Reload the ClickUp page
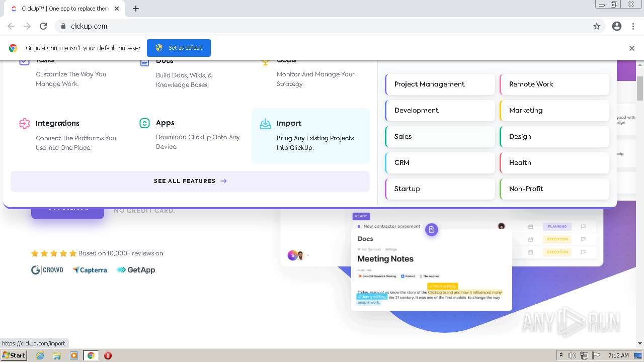The width and height of the screenshot is (644, 362). 43,26
